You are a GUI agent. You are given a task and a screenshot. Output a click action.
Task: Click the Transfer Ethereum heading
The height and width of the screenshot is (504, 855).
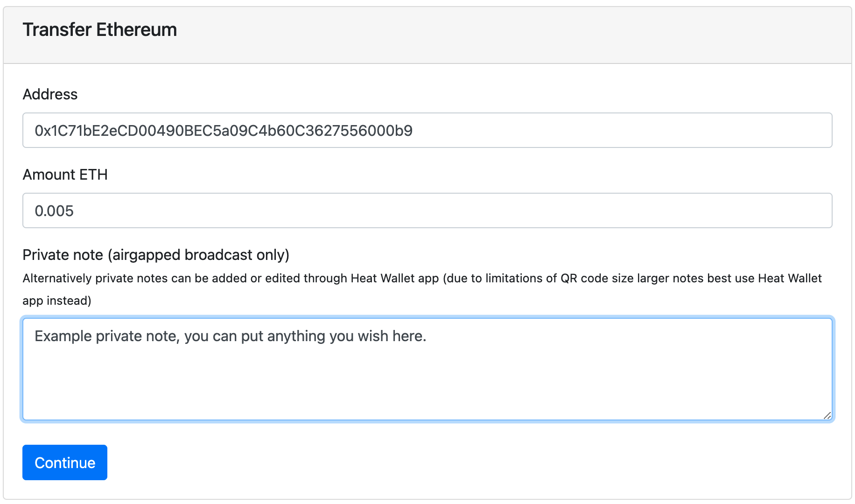pos(100,29)
